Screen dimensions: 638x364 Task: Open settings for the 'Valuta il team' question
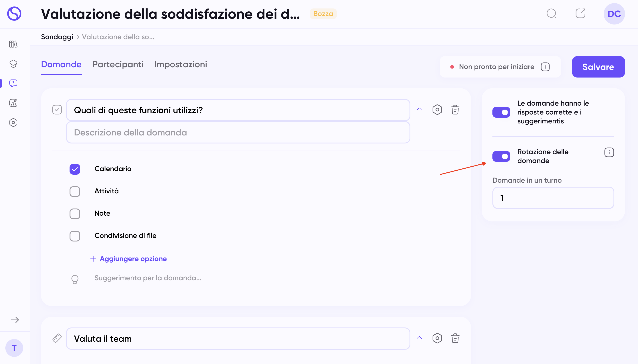437,338
